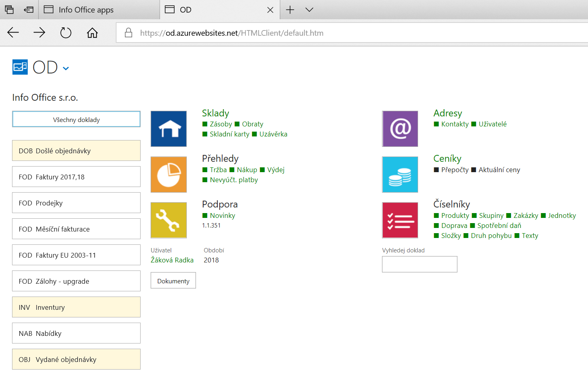Image resolution: width=588 pixels, height=374 pixels.
Task: Open the purple Adresy @ icon
Action: click(400, 129)
